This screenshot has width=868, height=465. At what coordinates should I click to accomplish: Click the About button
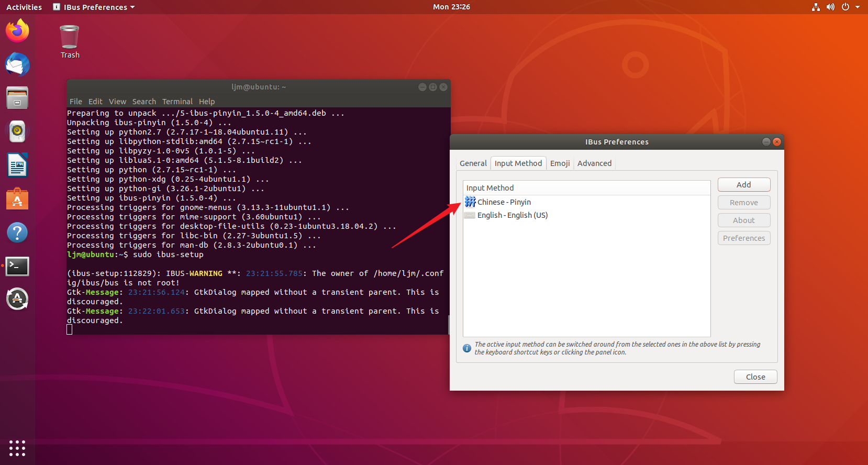pos(744,220)
